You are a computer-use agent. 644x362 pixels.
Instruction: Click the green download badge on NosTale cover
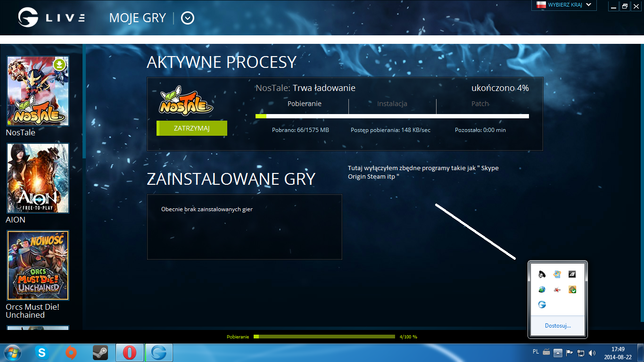[59, 65]
